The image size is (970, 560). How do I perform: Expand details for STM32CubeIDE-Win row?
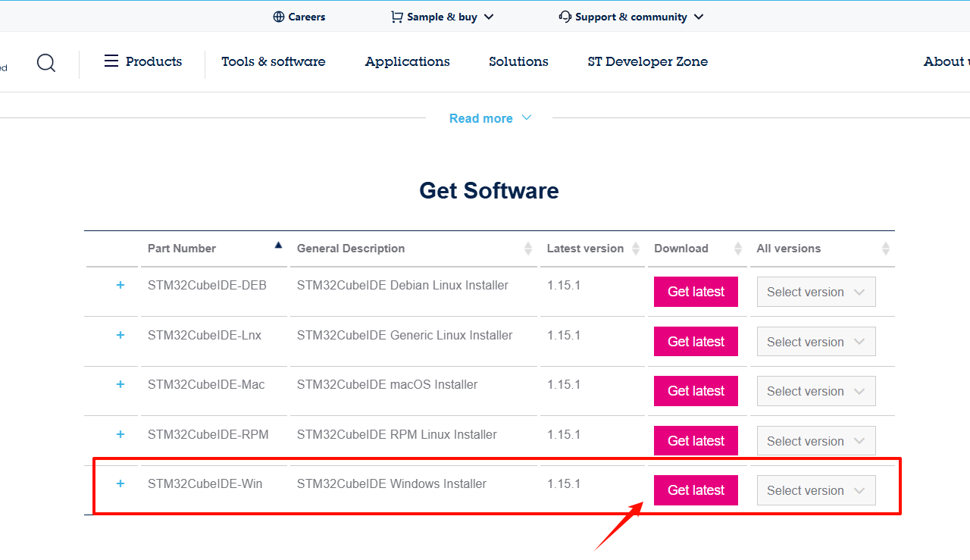point(120,483)
